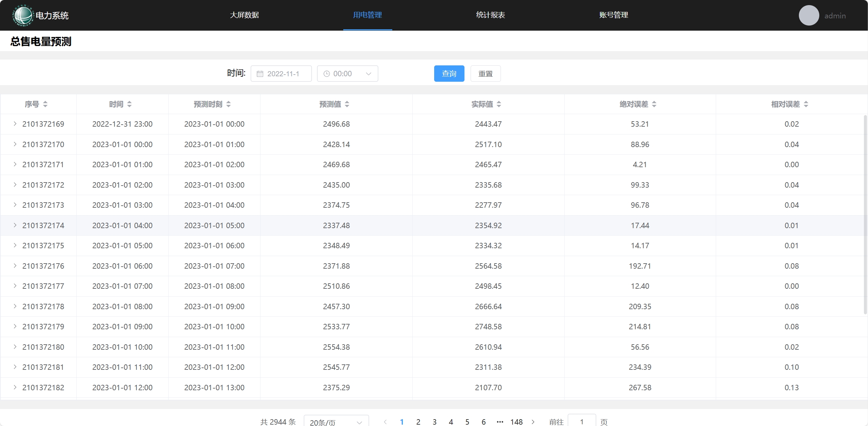
Task: Expand row 2101372181
Action: (x=15, y=367)
